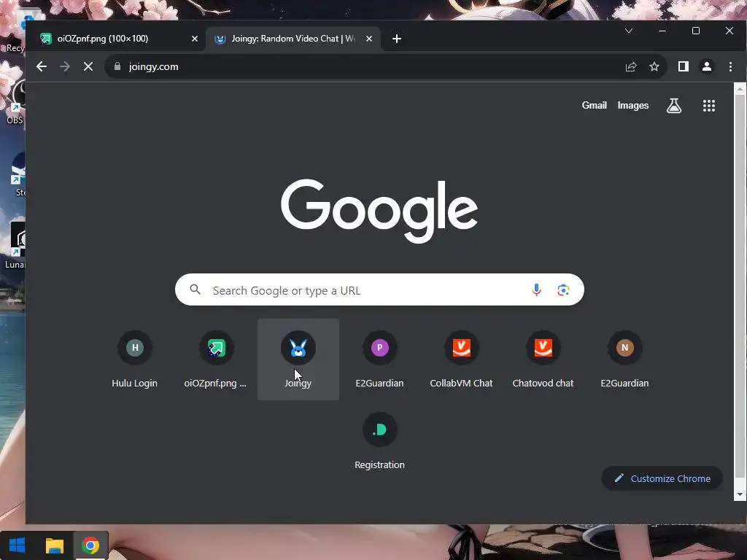Image resolution: width=747 pixels, height=560 pixels.
Task: Click the magnifier icon in the search box
Action: pos(195,289)
